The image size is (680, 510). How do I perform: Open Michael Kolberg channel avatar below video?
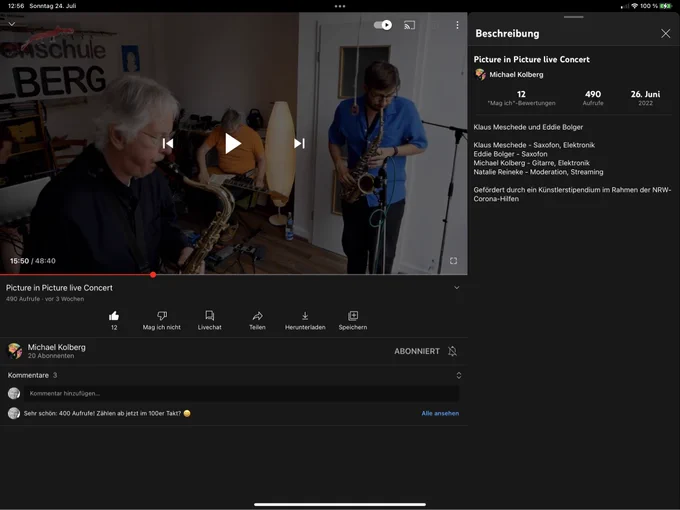[x=15, y=351]
